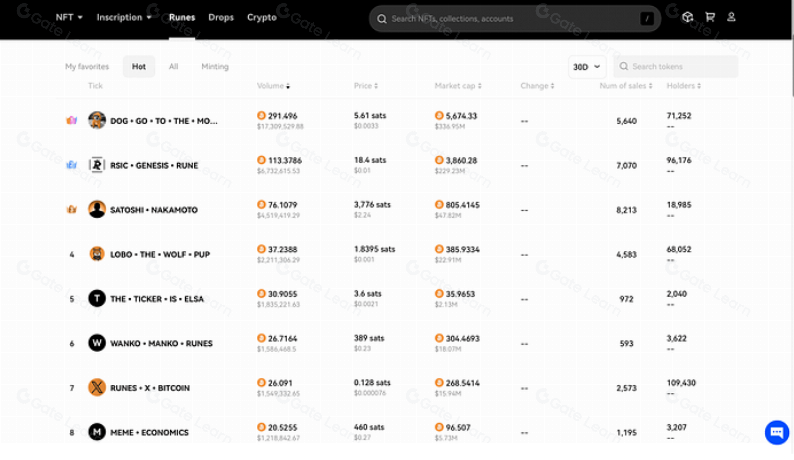This screenshot has width=794, height=460.
Task: Click the 3D cube icon in header
Action: pos(688,17)
